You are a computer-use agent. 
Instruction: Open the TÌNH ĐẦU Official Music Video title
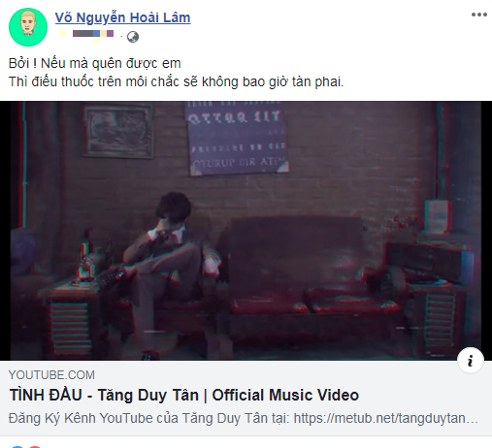(x=184, y=395)
